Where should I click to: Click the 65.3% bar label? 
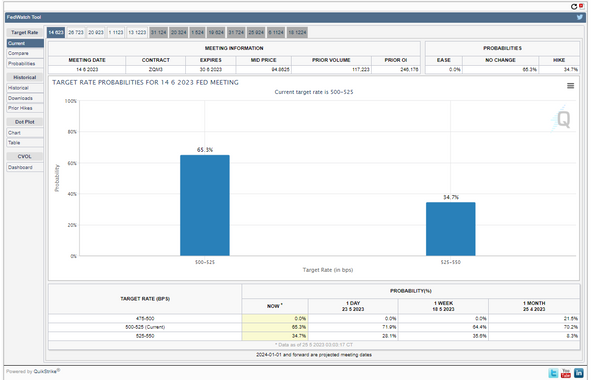[x=205, y=150]
